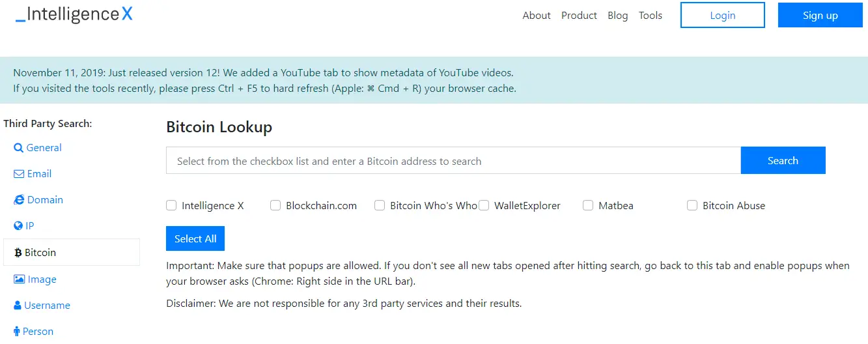The width and height of the screenshot is (868, 344).
Task: Click the envelope icon for Email search
Action: point(19,174)
